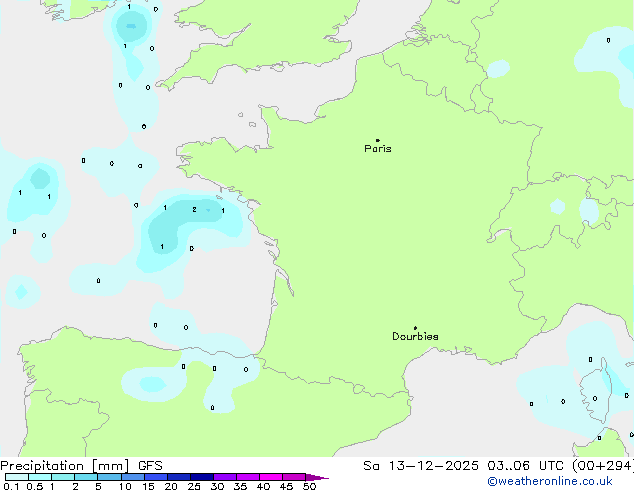Click the legend value label 50
The height and width of the screenshot is (490, 634).
309,486
